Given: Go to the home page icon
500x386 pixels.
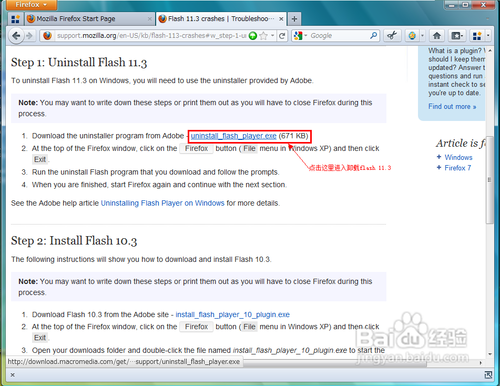Looking at the screenshot, I should point(437,35).
